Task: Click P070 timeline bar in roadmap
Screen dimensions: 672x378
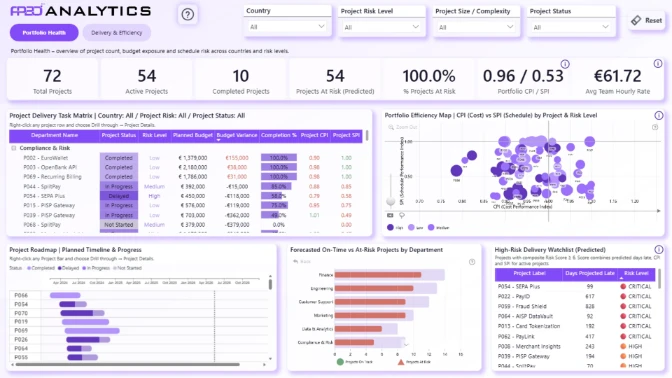Action: click(x=82, y=313)
